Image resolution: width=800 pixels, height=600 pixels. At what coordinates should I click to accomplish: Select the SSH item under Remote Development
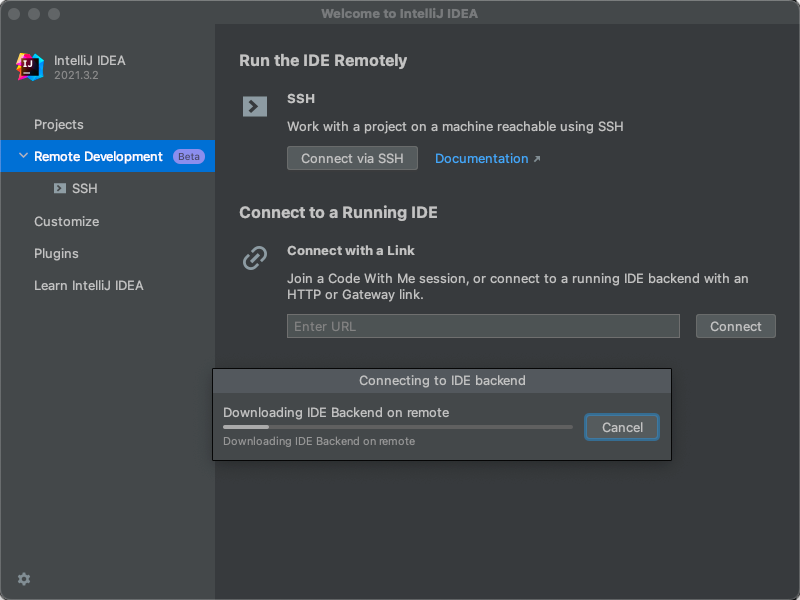[84, 188]
